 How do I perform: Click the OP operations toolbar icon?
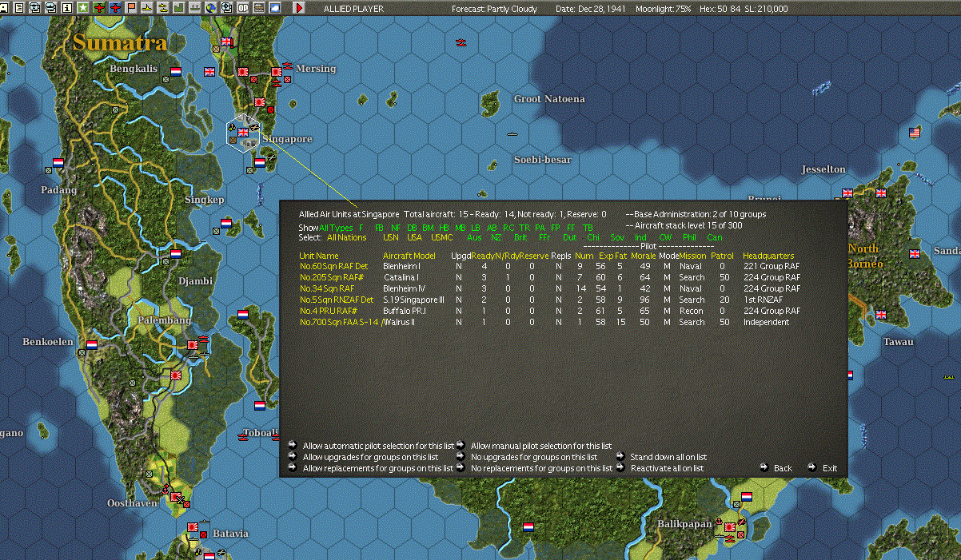[243, 8]
